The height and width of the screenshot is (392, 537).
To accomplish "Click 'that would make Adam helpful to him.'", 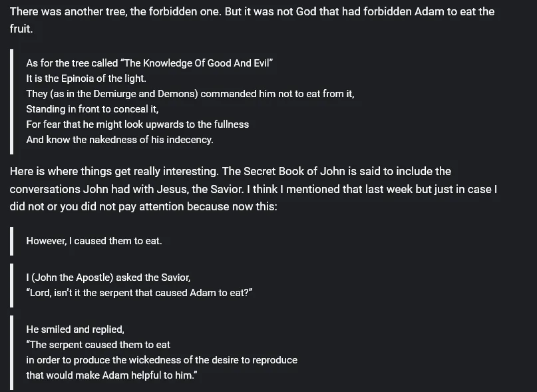I will [x=112, y=375].
